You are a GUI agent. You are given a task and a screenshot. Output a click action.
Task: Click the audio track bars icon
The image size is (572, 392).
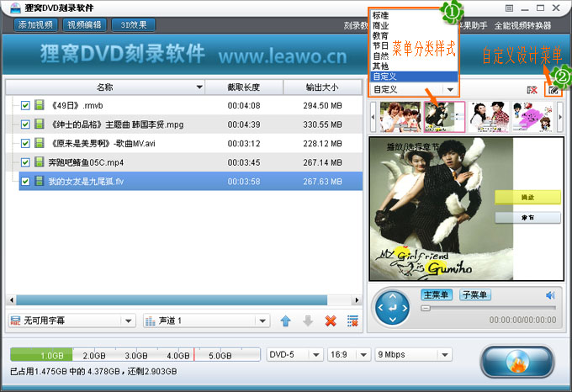(x=151, y=320)
